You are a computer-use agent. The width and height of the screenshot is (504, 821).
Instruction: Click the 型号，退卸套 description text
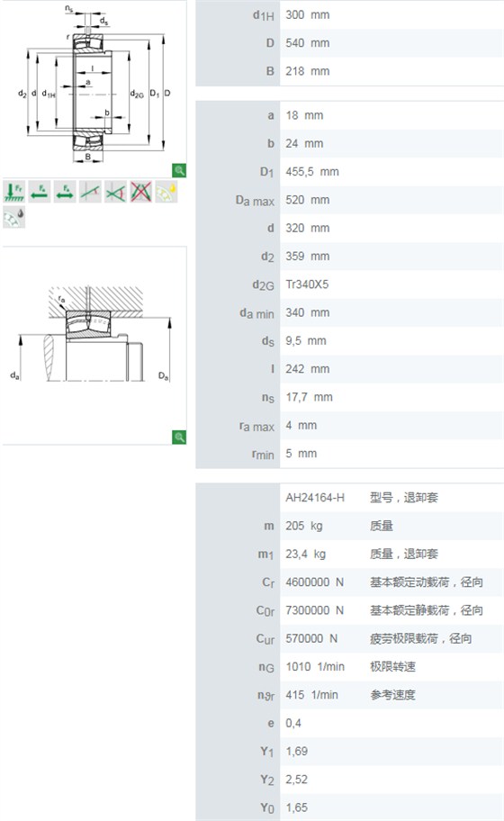click(x=403, y=498)
